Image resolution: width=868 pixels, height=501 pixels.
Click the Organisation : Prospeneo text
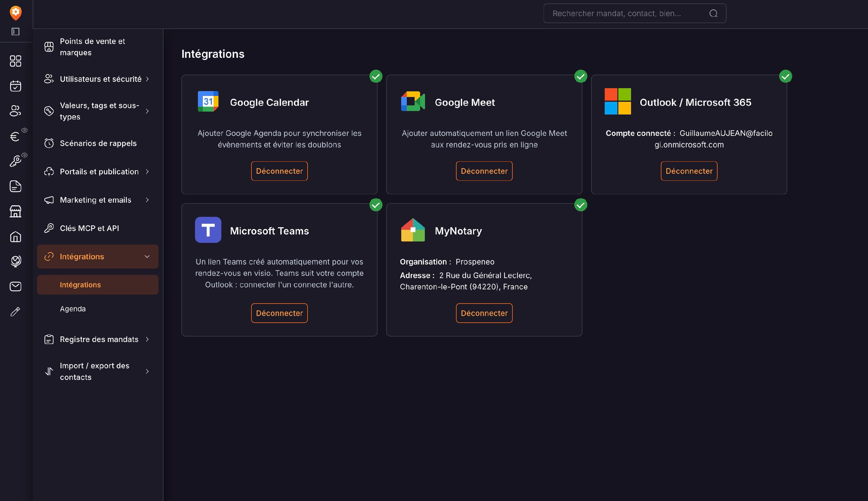447,262
